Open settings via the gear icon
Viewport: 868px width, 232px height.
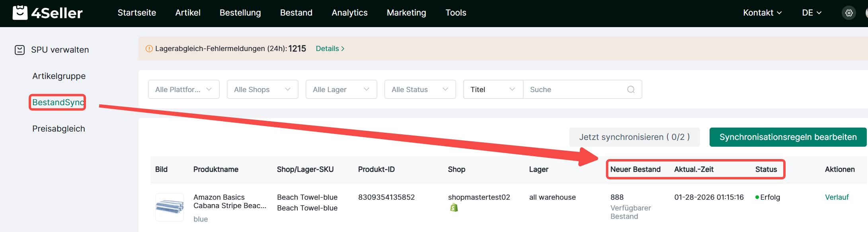coord(848,13)
